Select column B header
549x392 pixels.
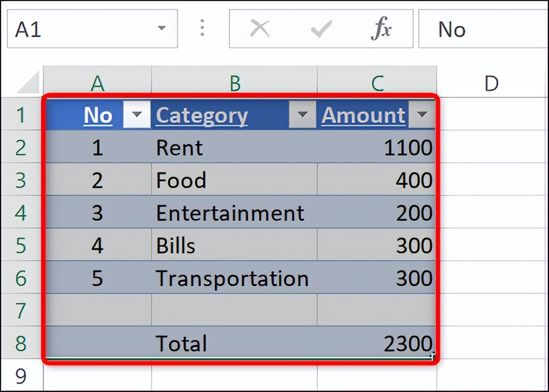click(x=234, y=83)
